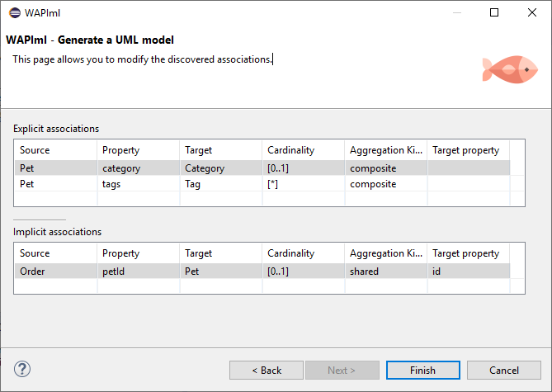Image resolution: width=552 pixels, height=392 pixels.
Task: Click the orange fish logo image
Action: tap(510, 69)
